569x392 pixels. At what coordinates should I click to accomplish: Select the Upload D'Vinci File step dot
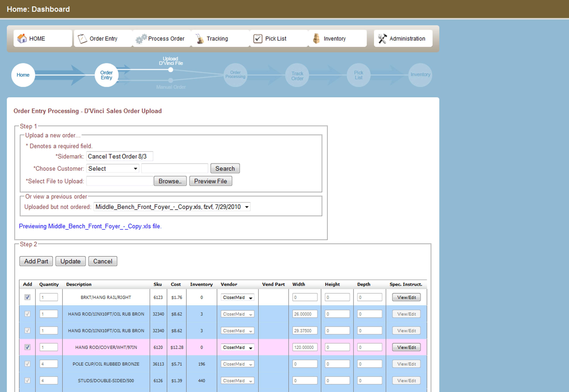[x=171, y=70]
